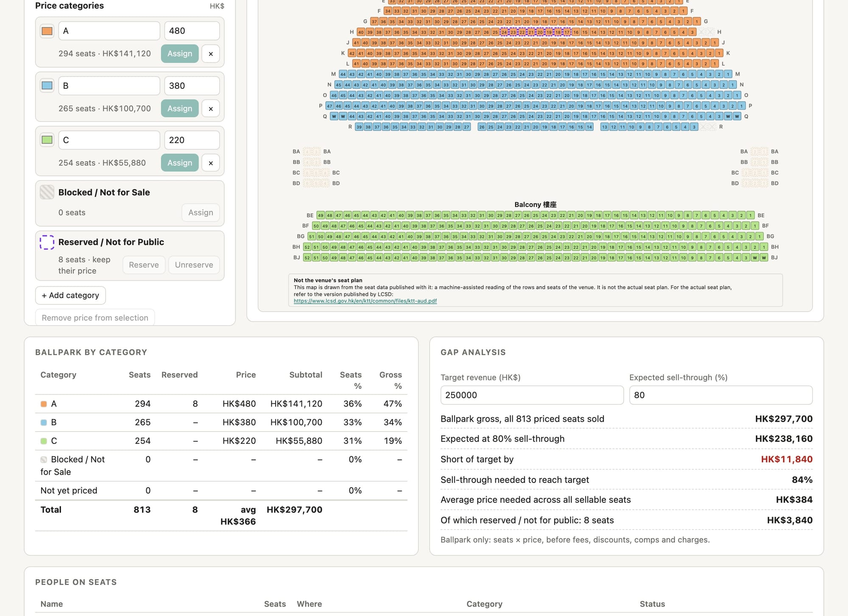Select seat 44 in row M
Screen dimensions: 848x616
(x=343, y=74)
